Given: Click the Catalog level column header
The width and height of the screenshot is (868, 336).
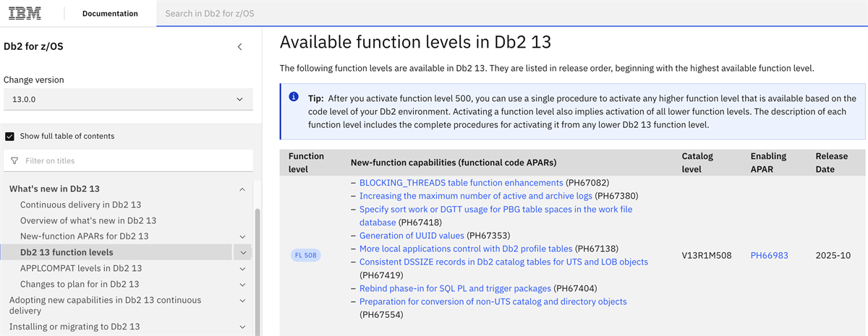Looking at the screenshot, I should pyautogui.click(x=697, y=163).
